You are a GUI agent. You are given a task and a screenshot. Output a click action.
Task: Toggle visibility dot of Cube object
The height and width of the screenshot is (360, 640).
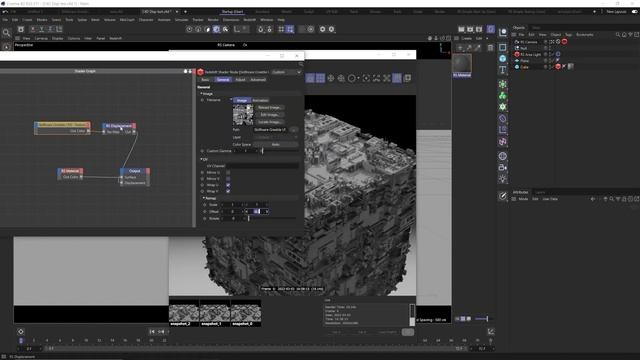(546, 67)
